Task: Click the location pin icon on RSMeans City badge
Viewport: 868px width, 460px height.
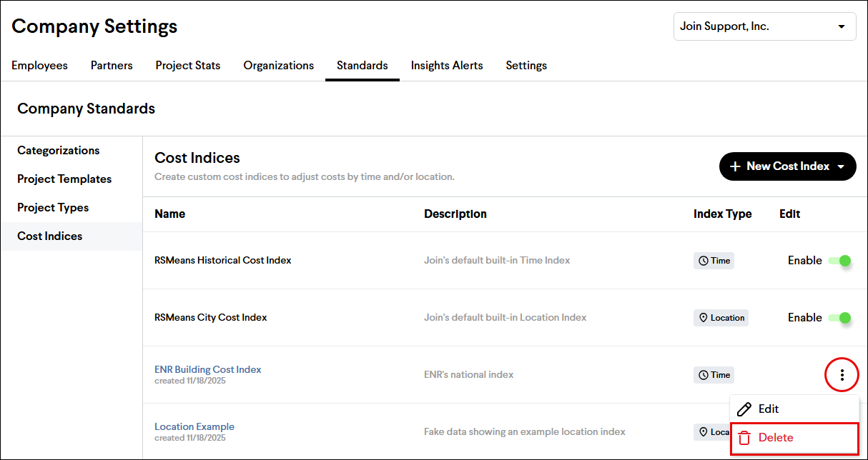Action: (704, 318)
